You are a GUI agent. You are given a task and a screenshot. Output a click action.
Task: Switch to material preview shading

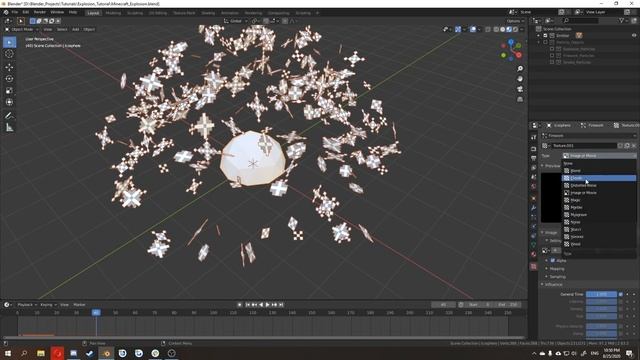pos(509,29)
